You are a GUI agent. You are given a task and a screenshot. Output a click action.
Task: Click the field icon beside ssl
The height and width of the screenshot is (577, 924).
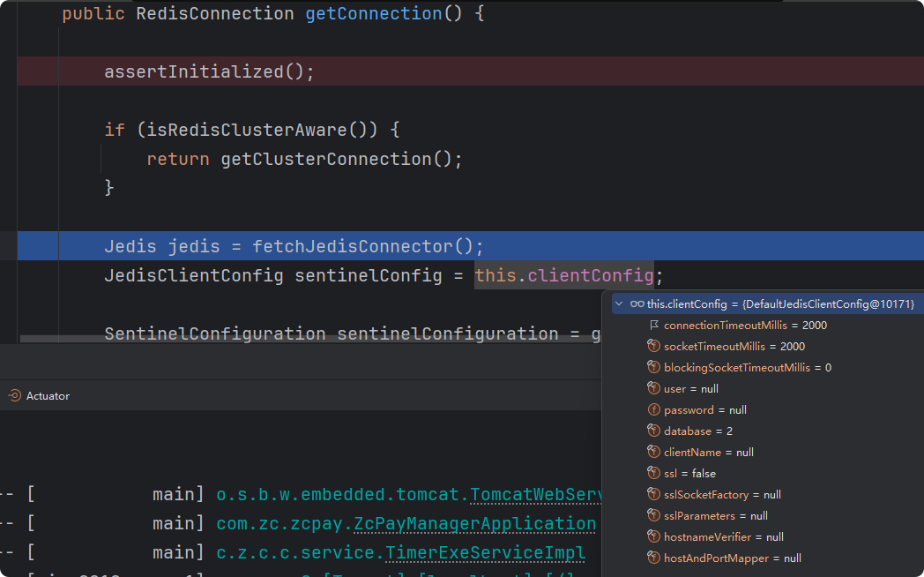coord(653,473)
